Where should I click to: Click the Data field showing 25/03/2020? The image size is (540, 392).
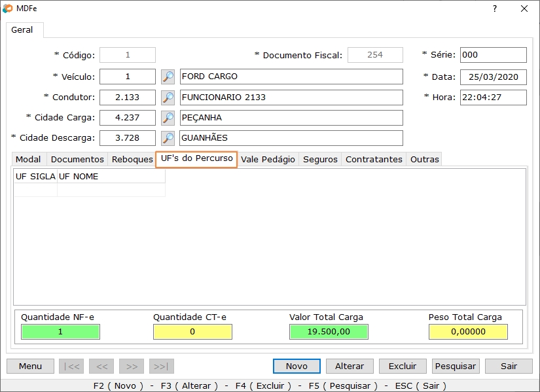coord(493,77)
